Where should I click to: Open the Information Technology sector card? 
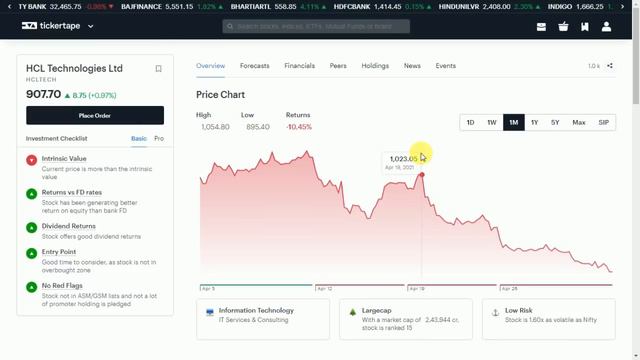[x=263, y=319]
